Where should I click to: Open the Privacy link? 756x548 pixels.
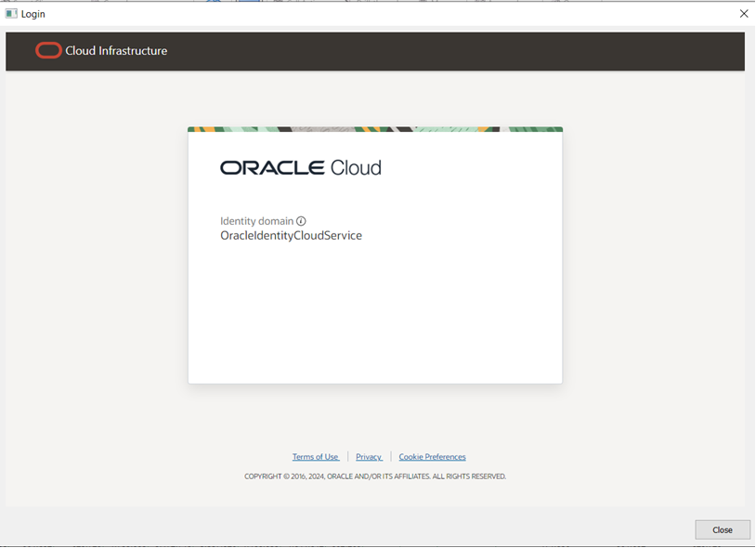click(x=369, y=456)
